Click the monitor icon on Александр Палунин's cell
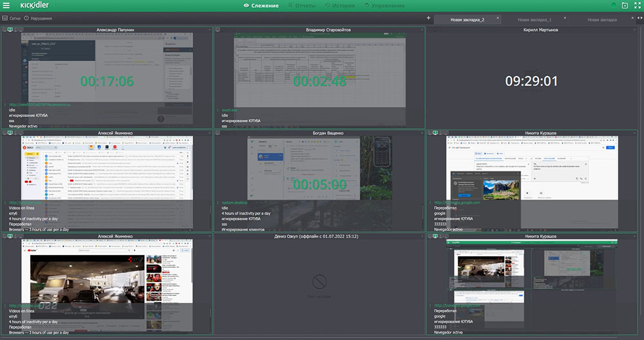The height and width of the screenshot is (340, 644). click(4, 30)
